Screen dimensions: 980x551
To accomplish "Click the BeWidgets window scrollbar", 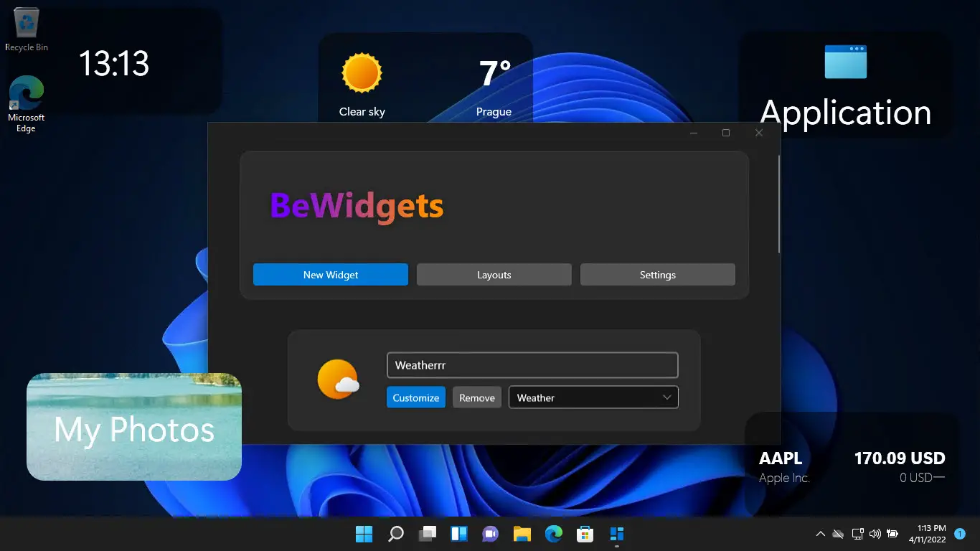I will [x=778, y=204].
